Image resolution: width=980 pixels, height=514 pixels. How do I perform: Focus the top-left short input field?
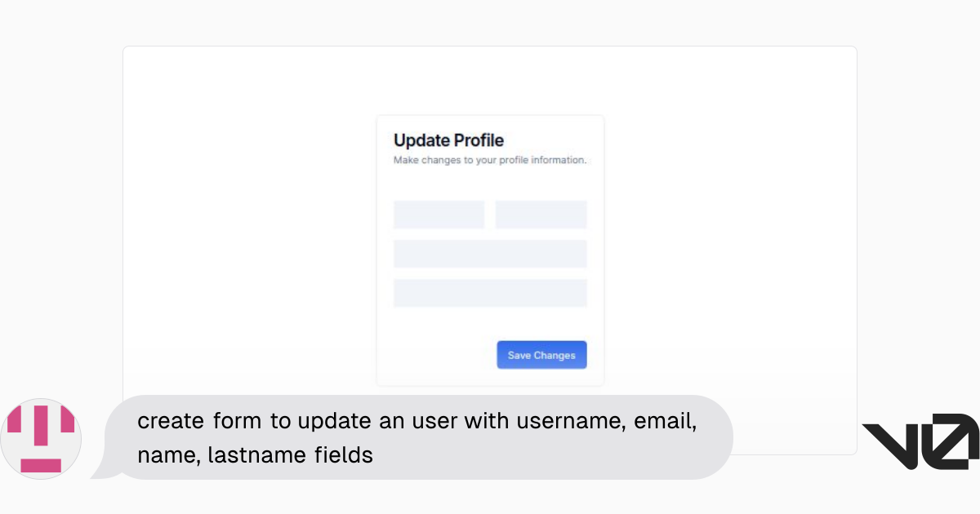click(x=439, y=215)
